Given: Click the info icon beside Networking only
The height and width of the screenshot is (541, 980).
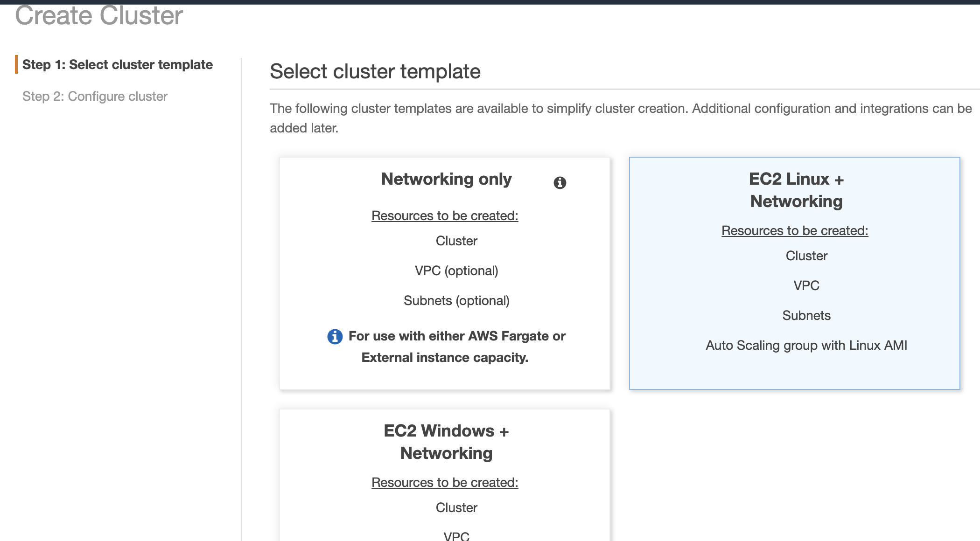Looking at the screenshot, I should tap(560, 183).
